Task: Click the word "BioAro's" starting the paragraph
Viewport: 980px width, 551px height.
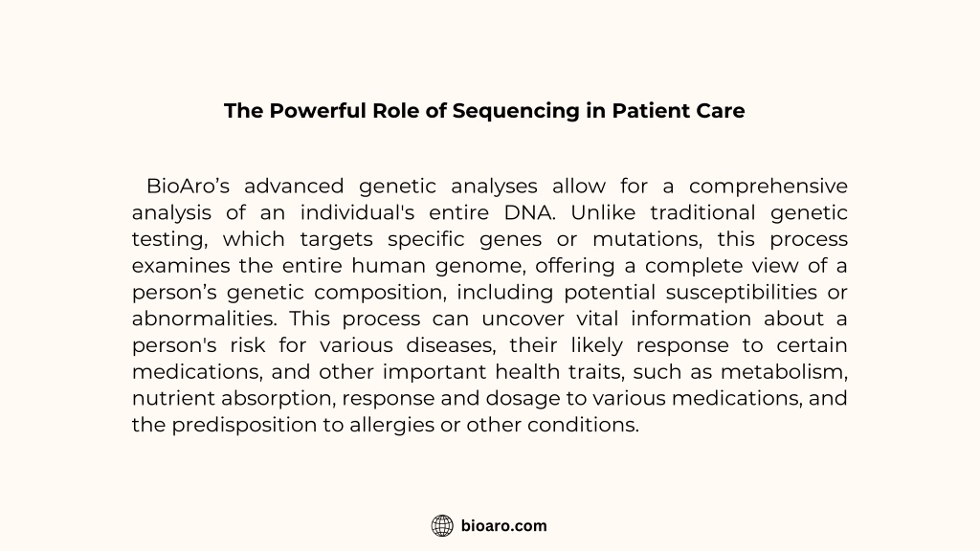Action: tap(189, 187)
